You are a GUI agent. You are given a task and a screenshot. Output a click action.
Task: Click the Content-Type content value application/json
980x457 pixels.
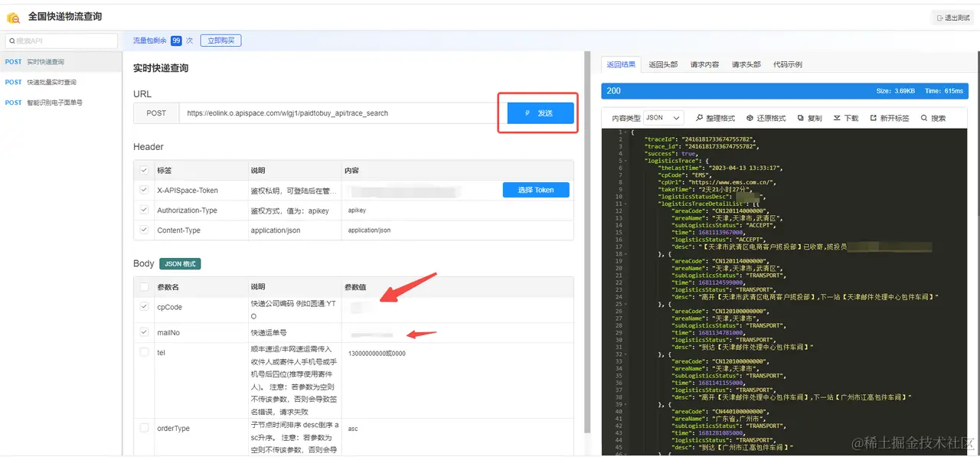369,230
